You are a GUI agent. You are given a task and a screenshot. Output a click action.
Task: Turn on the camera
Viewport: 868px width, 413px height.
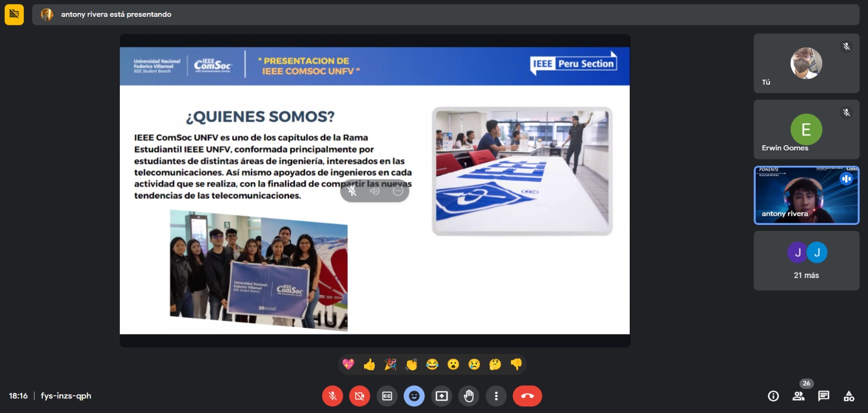[359, 396]
